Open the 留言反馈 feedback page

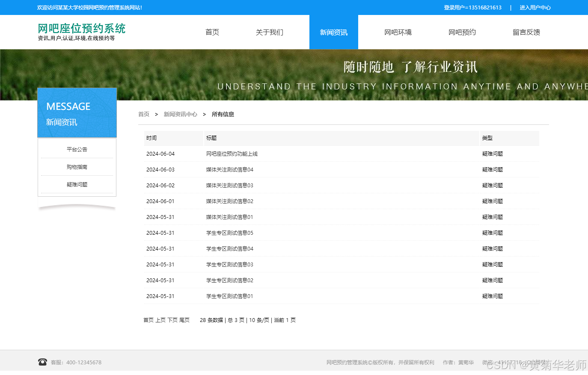[526, 32]
